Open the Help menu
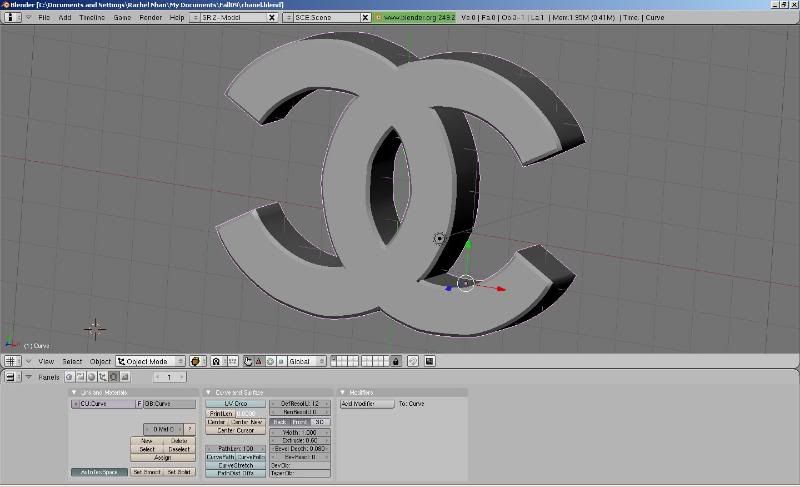 click(177, 17)
